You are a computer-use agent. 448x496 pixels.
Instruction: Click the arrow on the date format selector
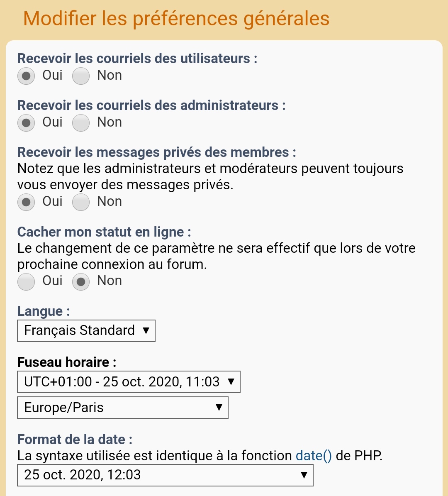(x=304, y=475)
